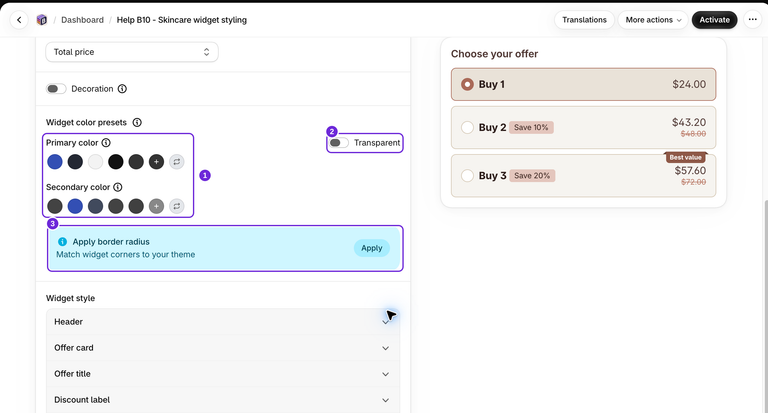Expand the Offer card section

tap(223, 348)
